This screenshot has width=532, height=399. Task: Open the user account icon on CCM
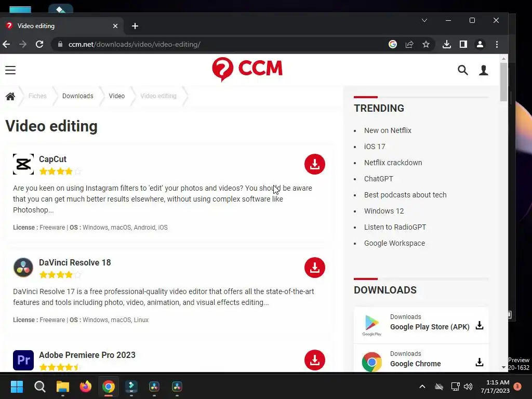484,70
